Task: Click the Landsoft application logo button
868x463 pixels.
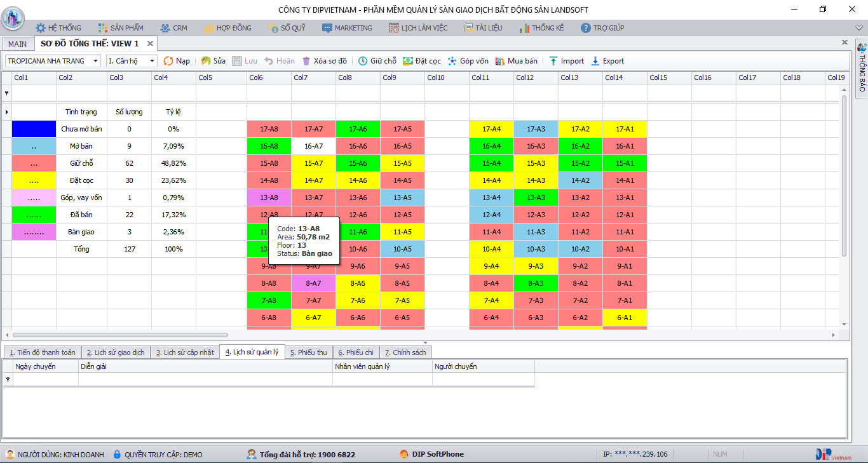Action: [x=13, y=18]
